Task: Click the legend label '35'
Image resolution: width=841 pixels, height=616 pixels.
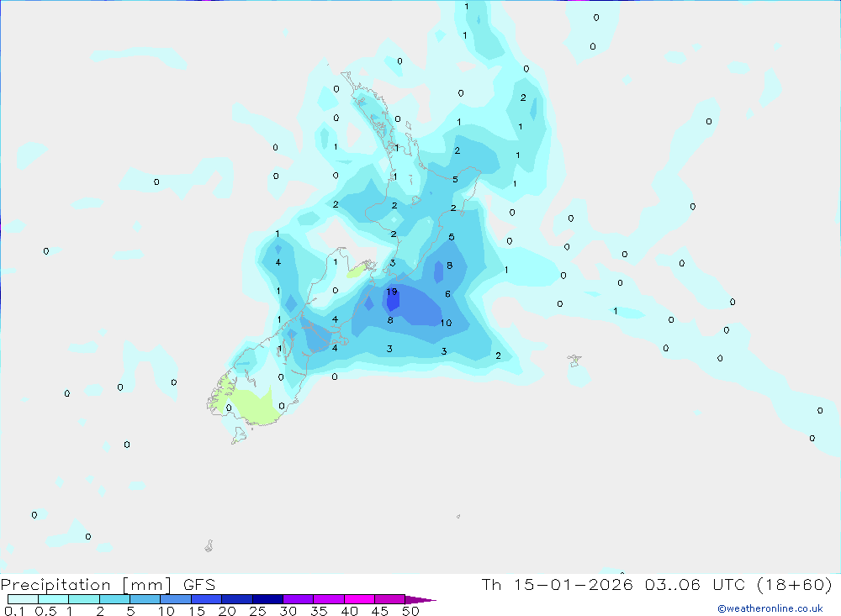Action: (319, 611)
